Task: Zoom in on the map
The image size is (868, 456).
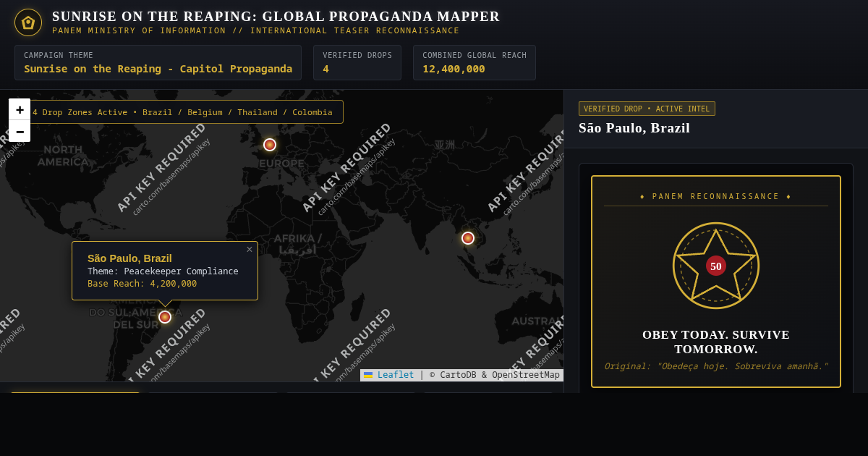Action: point(20,109)
